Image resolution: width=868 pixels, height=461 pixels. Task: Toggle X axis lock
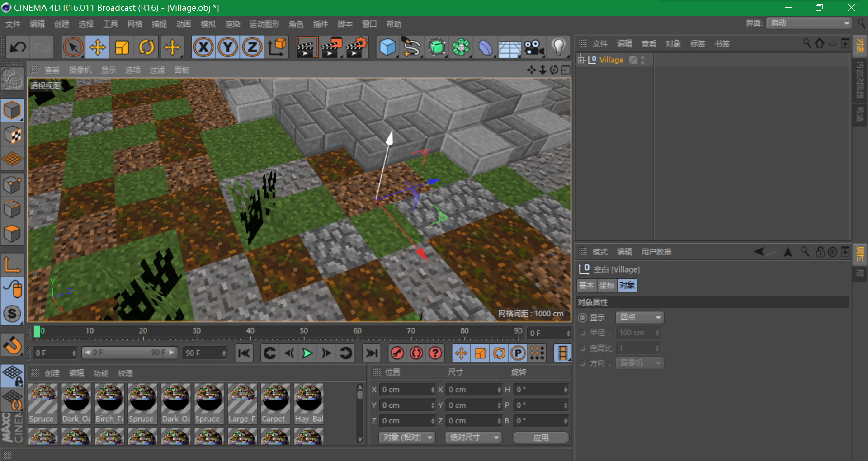[x=203, y=47]
